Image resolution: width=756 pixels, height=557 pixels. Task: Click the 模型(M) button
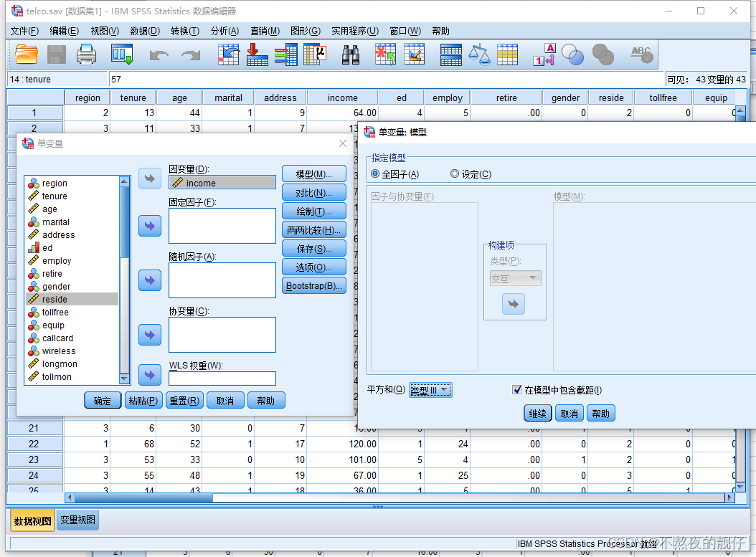click(x=314, y=174)
